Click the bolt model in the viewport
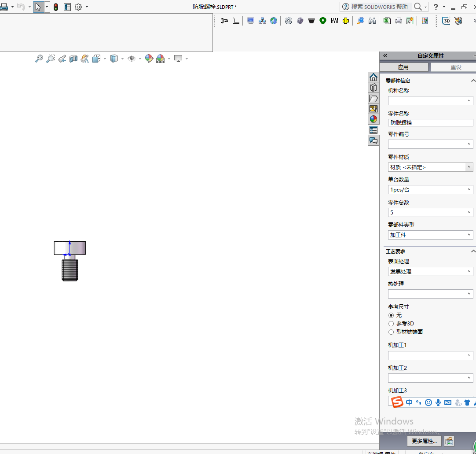Screen dimensions: 476x454 [70, 261]
